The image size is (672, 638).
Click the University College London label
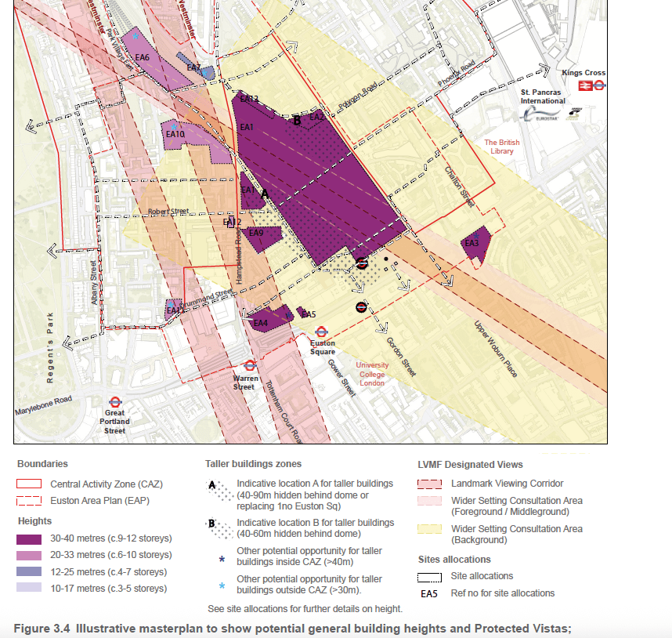[372, 373]
